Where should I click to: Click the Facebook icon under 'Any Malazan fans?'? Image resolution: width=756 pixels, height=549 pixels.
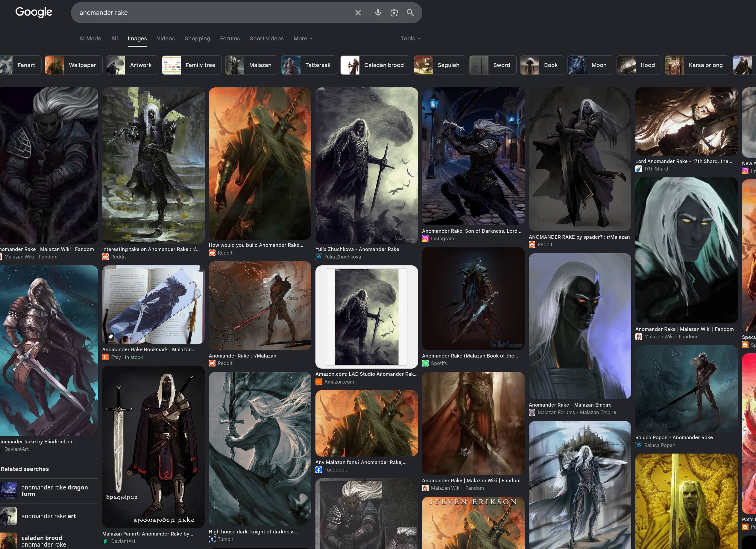319,470
